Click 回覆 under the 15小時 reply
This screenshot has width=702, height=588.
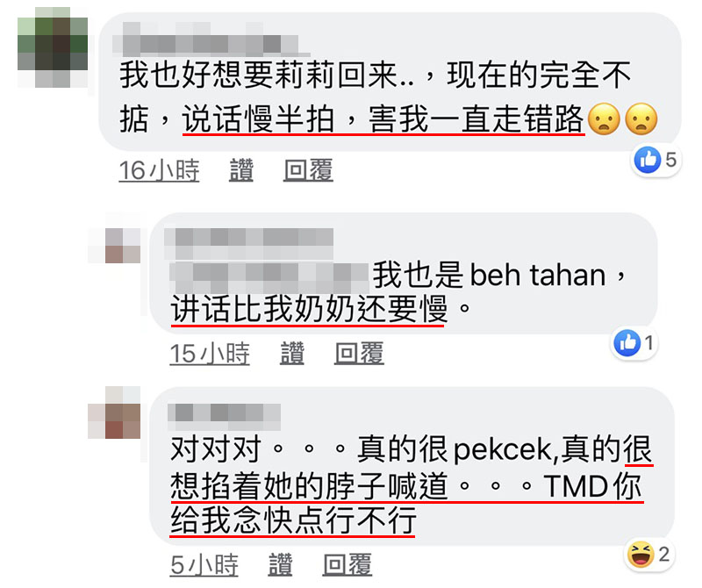click(359, 354)
